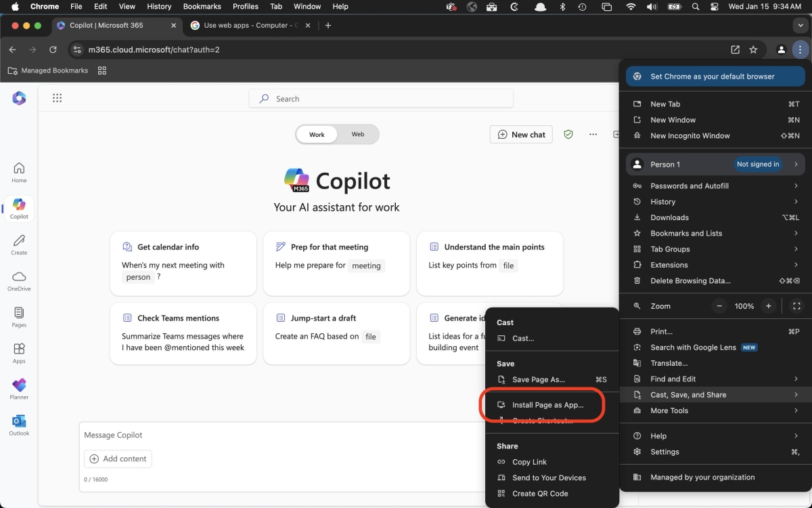Open Managed Bookmarks folder

click(x=48, y=70)
